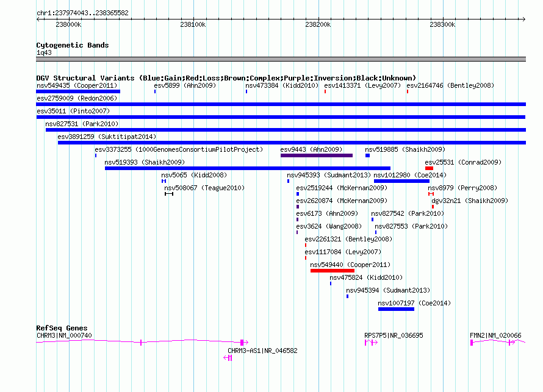Viewport: 543px width, 392px height.
Task: Click the 238200k ruler position label
Action: (318, 24)
